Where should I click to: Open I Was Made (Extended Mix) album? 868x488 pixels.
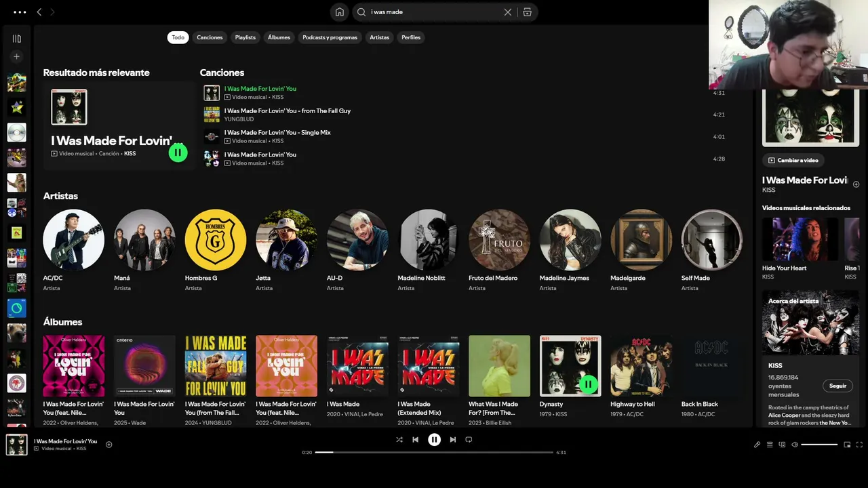point(428,366)
